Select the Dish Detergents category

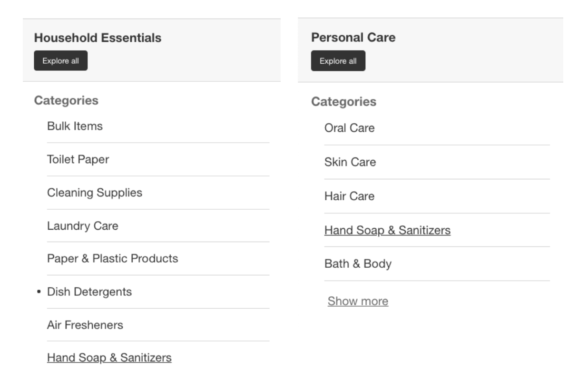89,292
